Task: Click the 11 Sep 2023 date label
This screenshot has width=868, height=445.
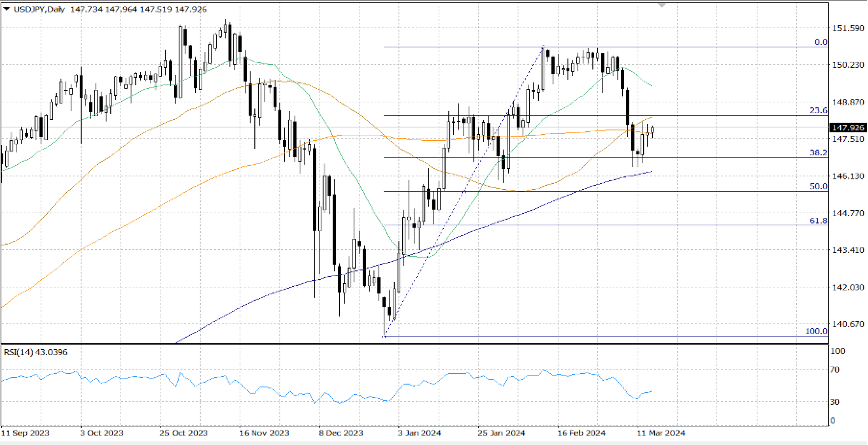Action: click(25, 433)
